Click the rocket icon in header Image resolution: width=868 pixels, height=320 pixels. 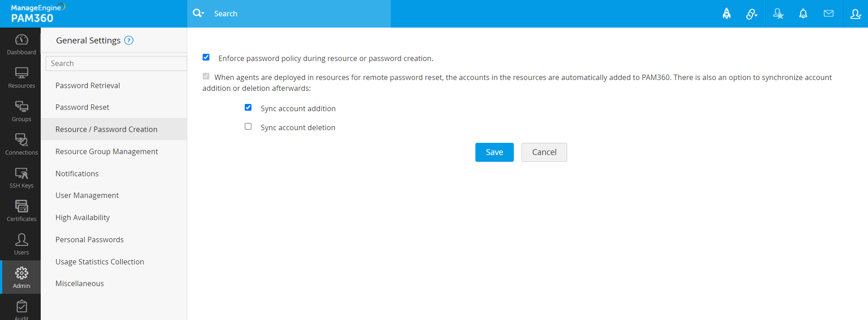pos(726,14)
